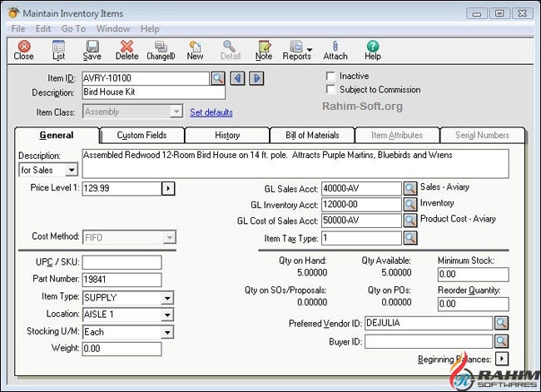This screenshot has width=541, height=392.
Task: Click the Delete toolbar icon
Action: coord(127,50)
